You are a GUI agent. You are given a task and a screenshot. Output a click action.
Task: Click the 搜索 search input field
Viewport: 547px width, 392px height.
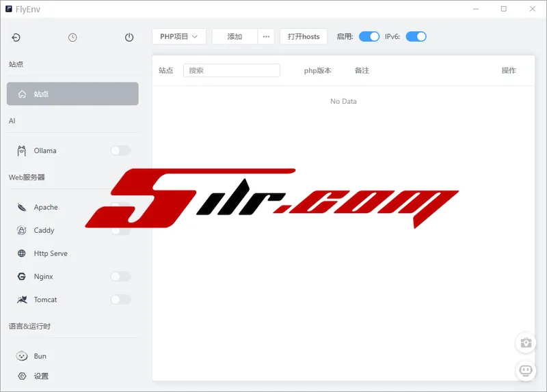point(232,70)
